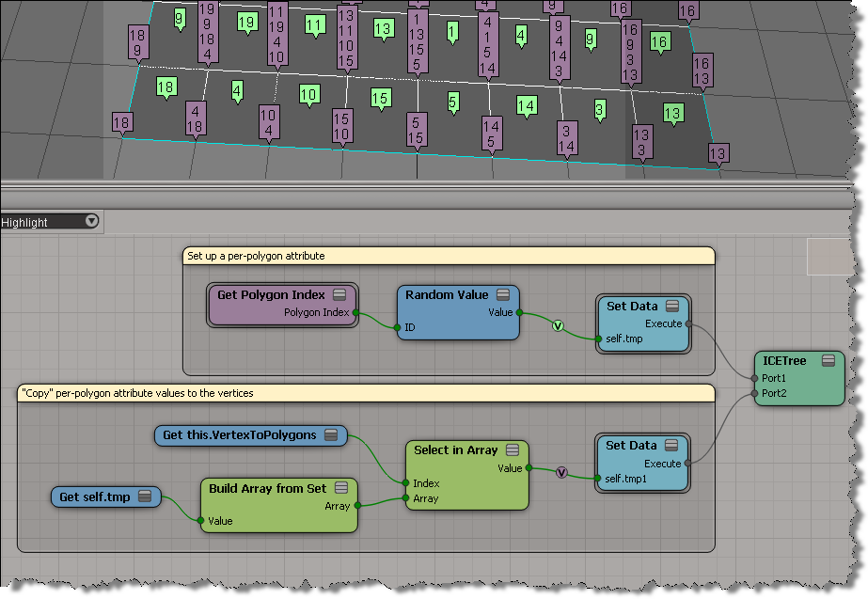Click the Polygon Index output port

(x=355, y=312)
